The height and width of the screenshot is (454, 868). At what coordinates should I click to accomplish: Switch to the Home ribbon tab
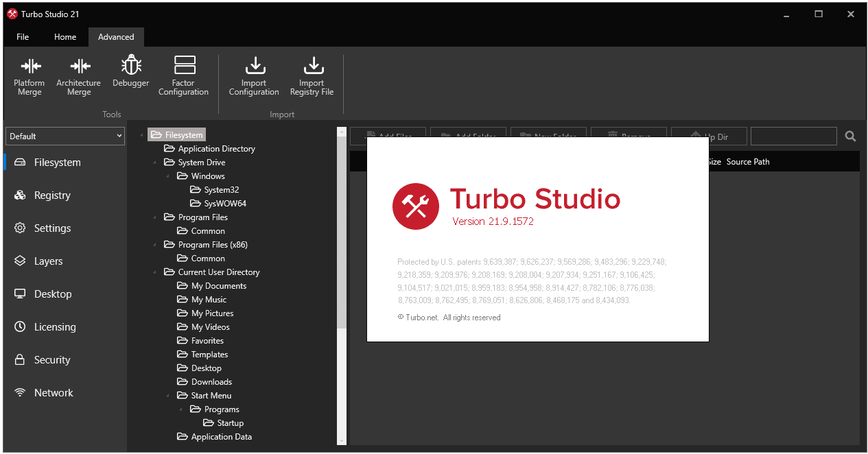click(x=65, y=37)
